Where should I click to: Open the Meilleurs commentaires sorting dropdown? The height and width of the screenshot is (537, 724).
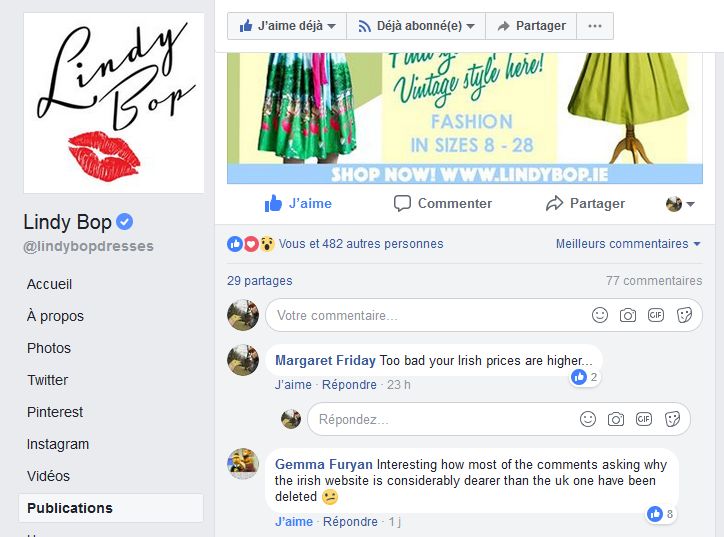pyautogui.click(x=628, y=244)
